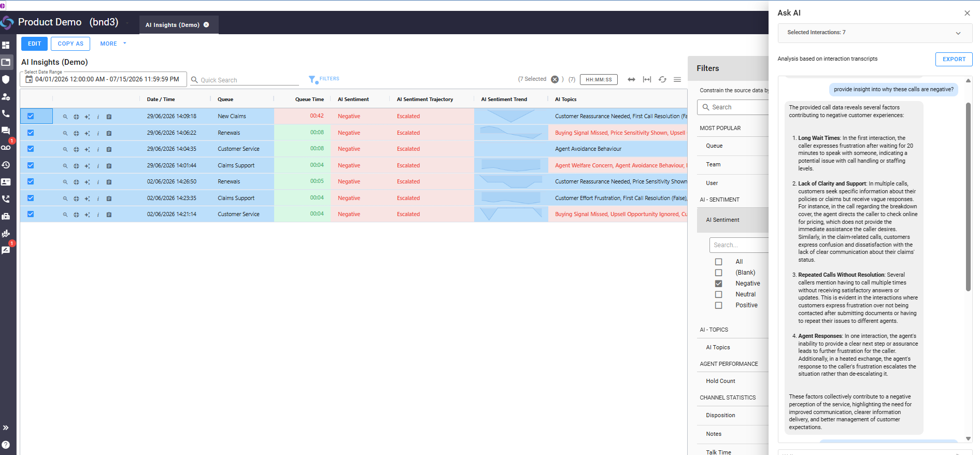The height and width of the screenshot is (455, 980).
Task: Click AI sparkle icon on 14:04:35 row
Action: pos(87,149)
